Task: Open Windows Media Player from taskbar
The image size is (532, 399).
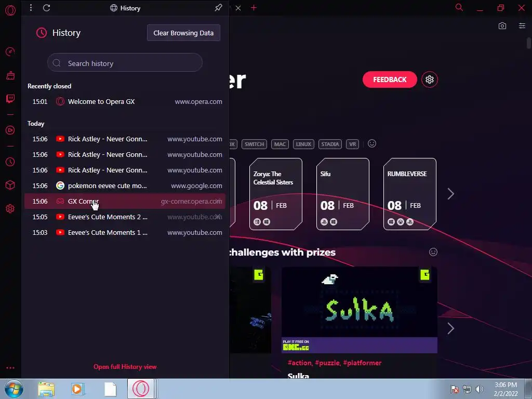Action: tap(77, 389)
